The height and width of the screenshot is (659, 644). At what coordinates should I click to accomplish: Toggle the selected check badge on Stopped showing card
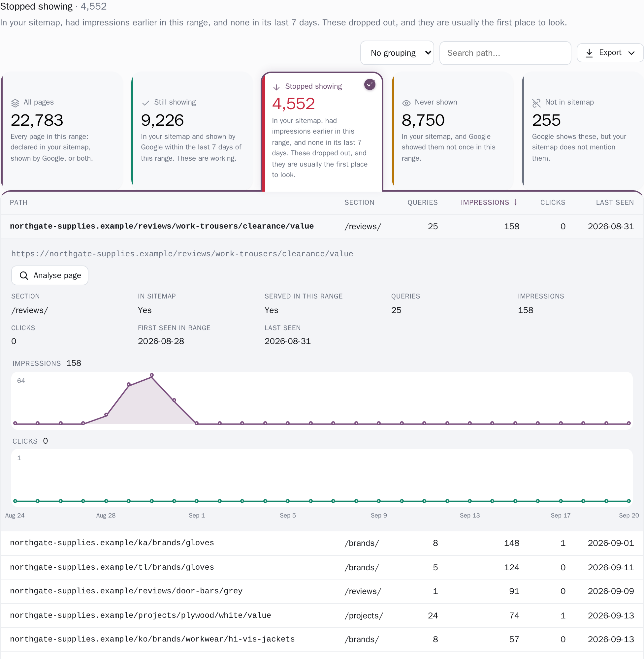click(370, 84)
